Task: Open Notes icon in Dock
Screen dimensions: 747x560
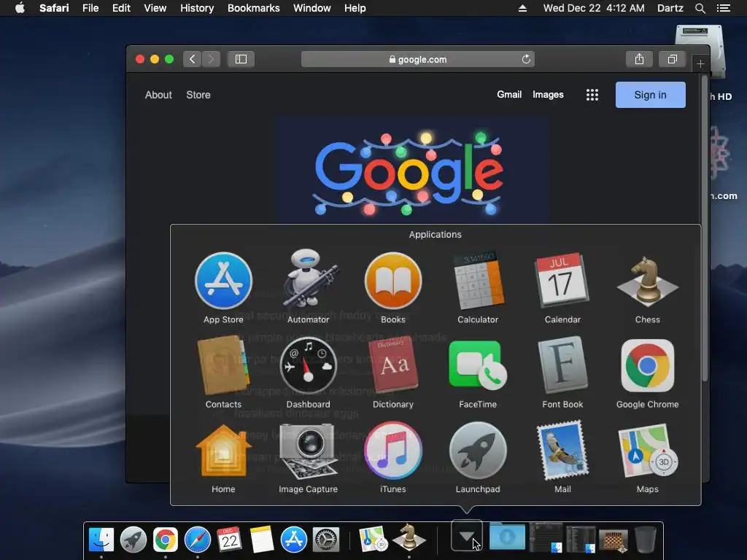Action: click(x=262, y=540)
